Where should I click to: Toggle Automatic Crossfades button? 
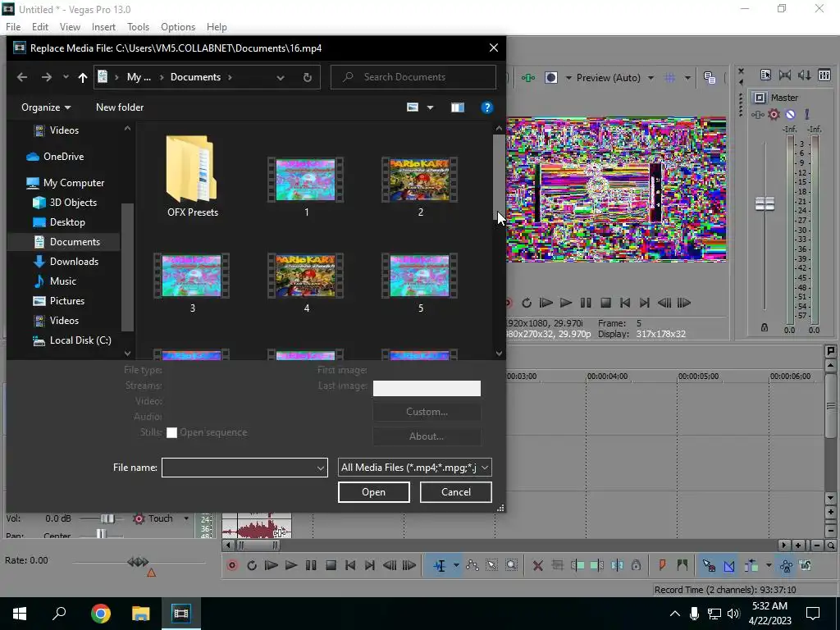tap(729, 565)
